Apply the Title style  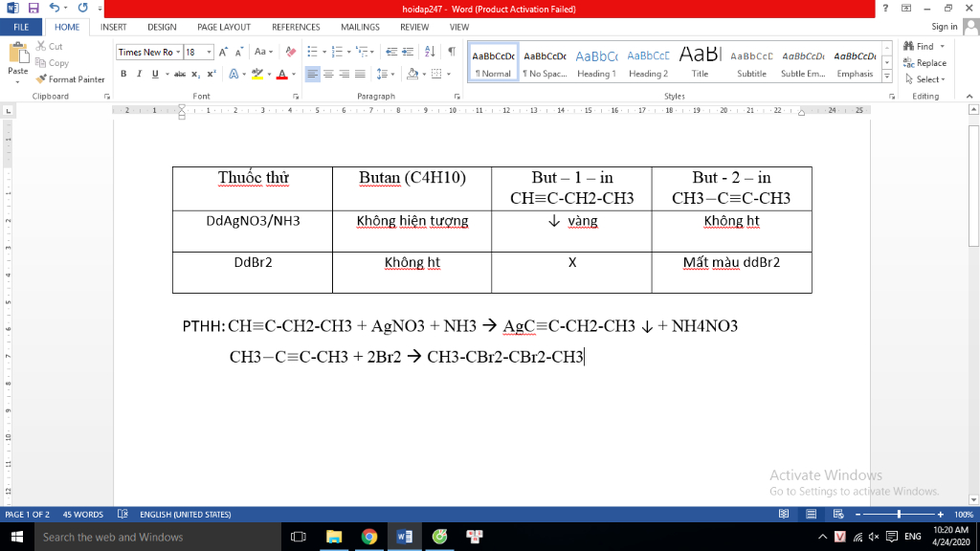(x=700, y=62)
